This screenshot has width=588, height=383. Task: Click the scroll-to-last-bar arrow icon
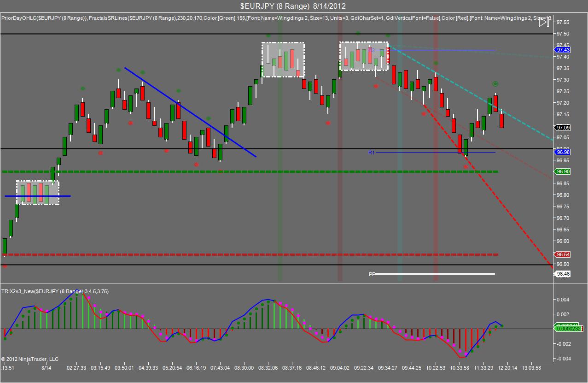[x=543, y=22]
